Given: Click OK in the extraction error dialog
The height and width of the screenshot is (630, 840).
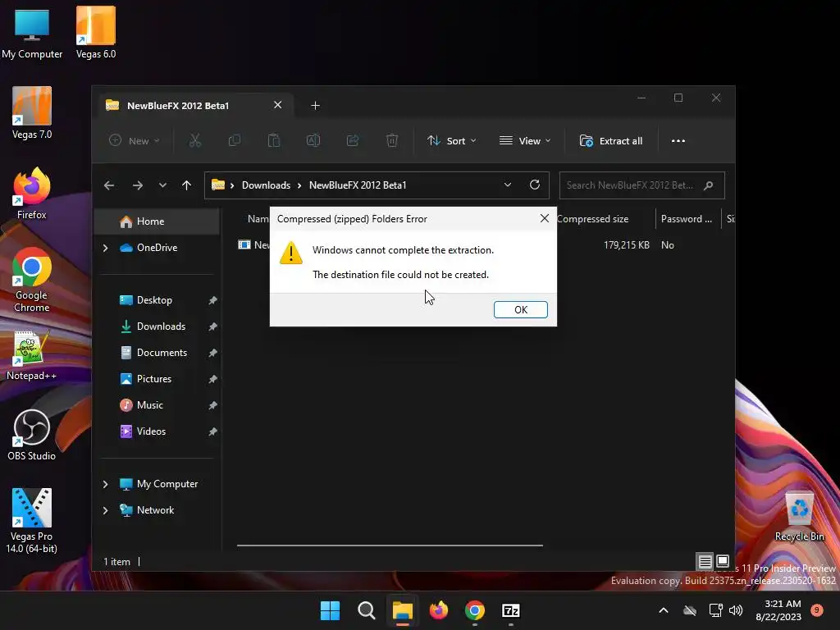Looking at the screenshot, I should click(x=520, y=309).
